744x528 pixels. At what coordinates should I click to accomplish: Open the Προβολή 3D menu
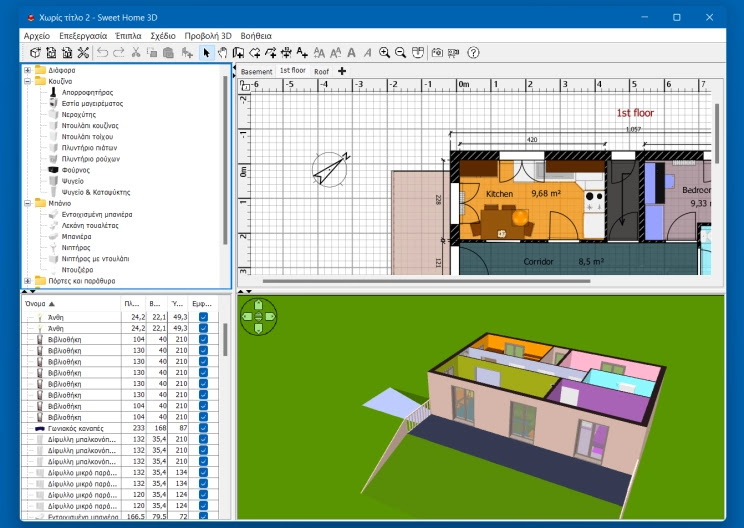208,36
